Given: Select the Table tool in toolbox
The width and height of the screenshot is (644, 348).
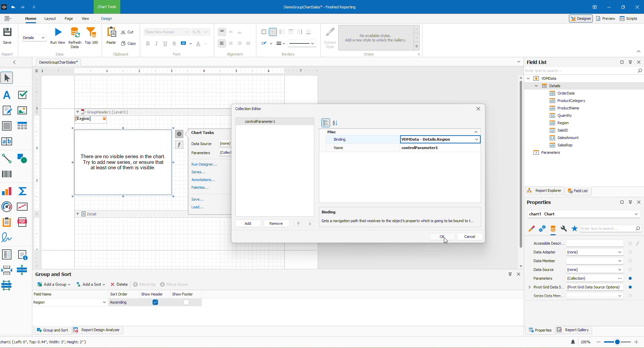Looking at the screenshot, I should (x=22, y=126).
